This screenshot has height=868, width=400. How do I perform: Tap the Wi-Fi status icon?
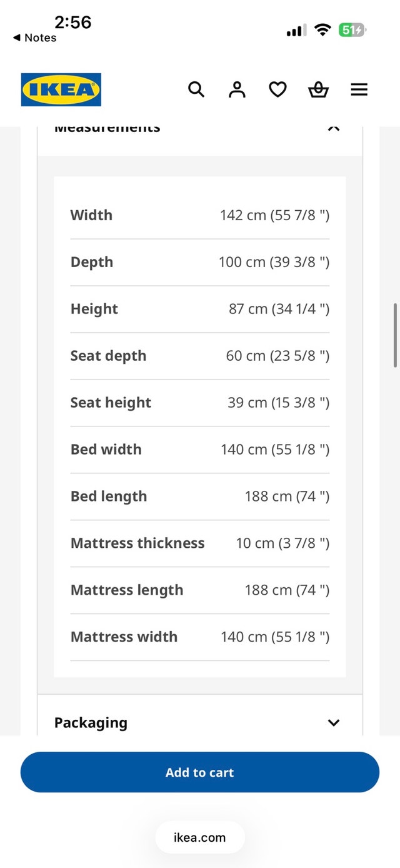coord(322,29)
